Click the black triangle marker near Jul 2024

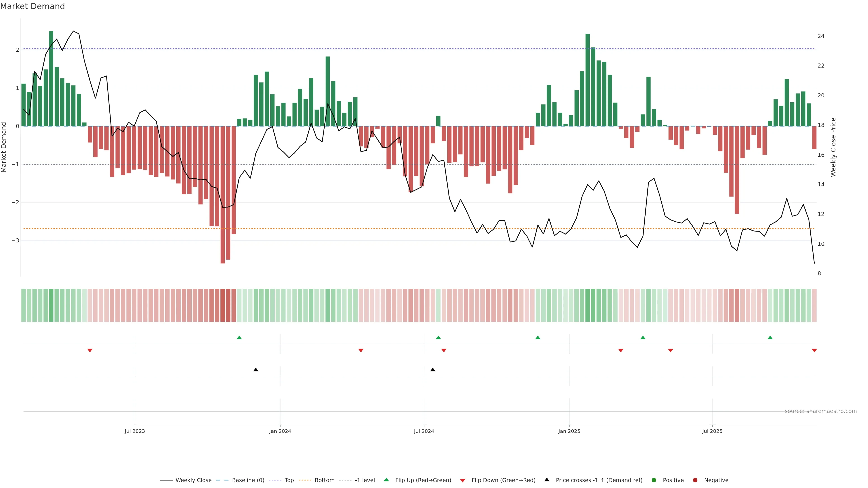pyautogui.click(x=433, y=370)
